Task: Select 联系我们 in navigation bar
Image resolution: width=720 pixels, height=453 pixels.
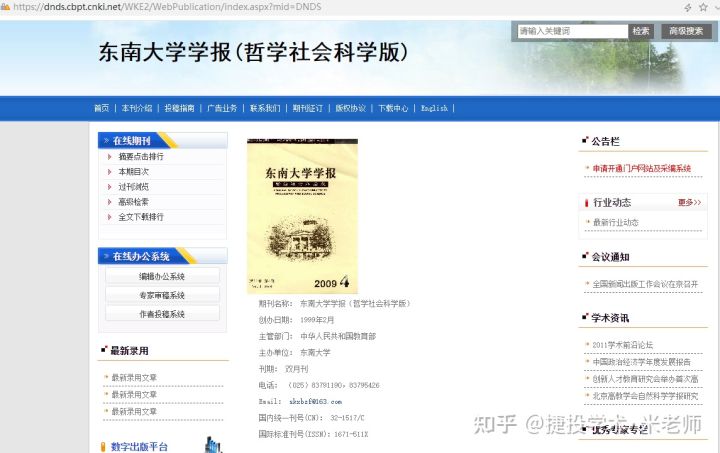Action: tap(265, 108)
